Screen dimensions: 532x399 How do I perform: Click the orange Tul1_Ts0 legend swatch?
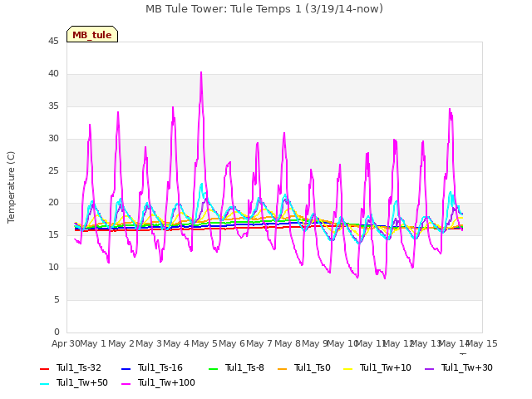pos(282,368)
